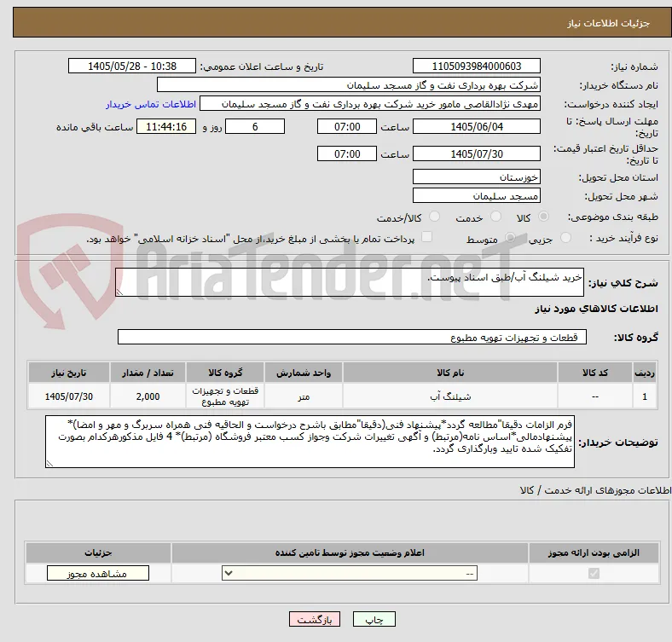Toggle the mandatory license checkbox

594,573
